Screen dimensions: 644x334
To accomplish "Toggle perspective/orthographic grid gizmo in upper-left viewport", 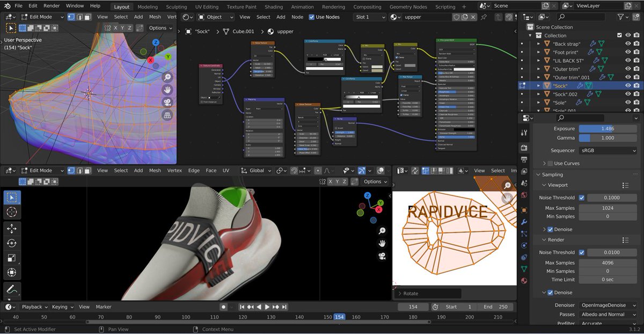I will (x=167, y=115).
